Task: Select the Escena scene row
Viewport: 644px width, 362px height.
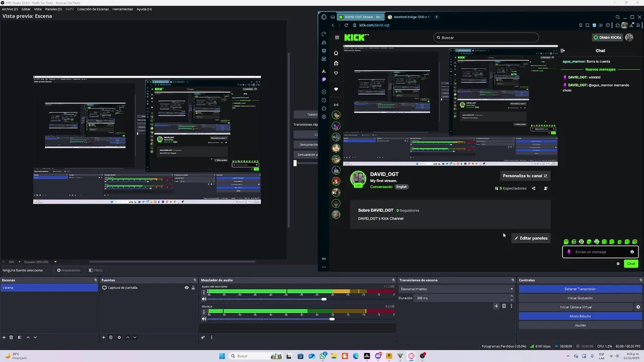Action: 49,288
